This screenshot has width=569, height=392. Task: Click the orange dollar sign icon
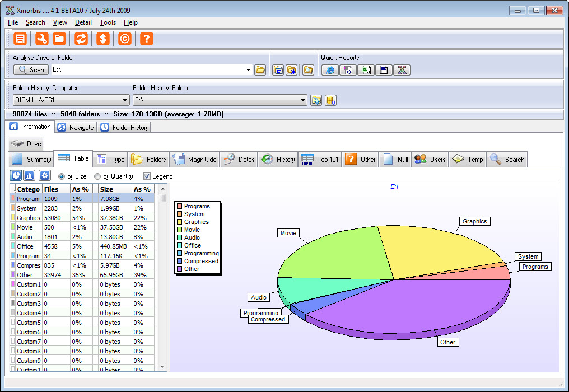[x=102, y=39]
